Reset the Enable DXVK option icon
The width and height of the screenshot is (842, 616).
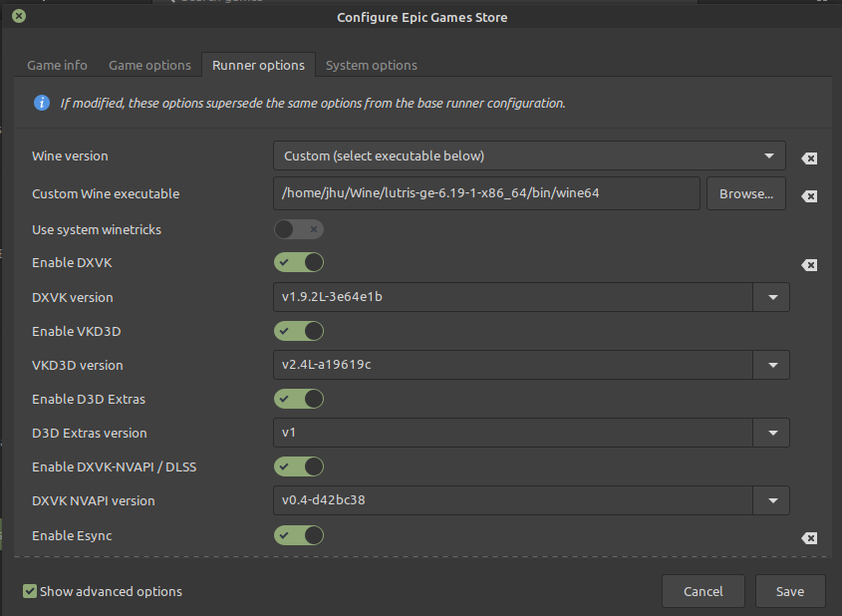point(809,265)
